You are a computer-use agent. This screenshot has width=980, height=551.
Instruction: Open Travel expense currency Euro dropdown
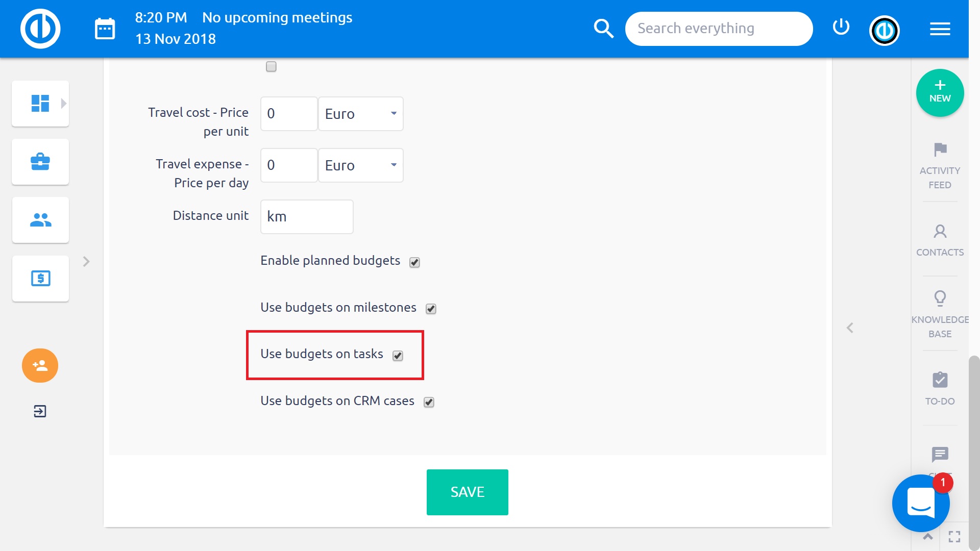click(361, 165)
